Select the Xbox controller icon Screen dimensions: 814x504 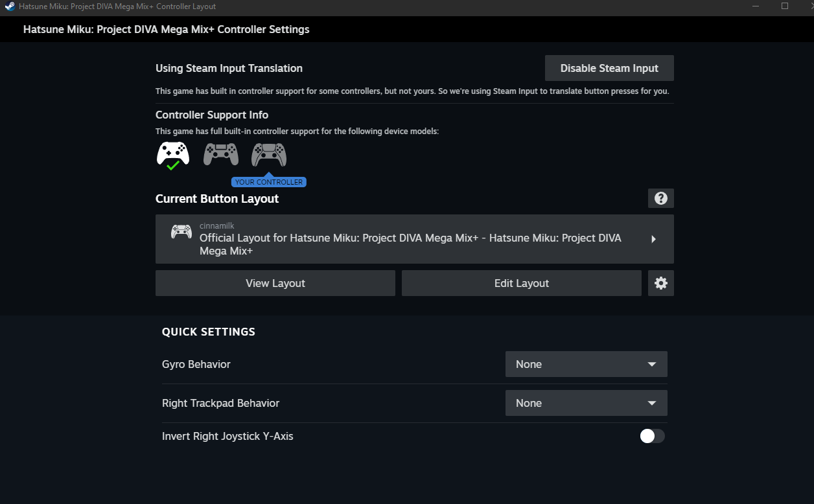coord(173,153)
